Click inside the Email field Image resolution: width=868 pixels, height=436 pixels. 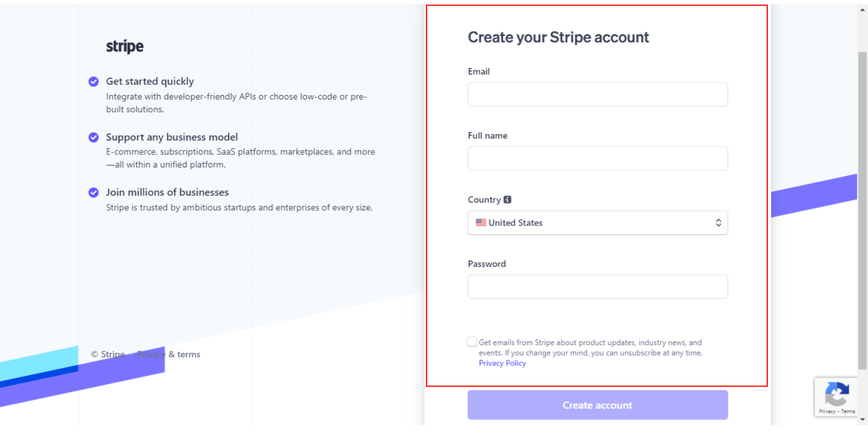pyautogui.click(x=597, y=94)
